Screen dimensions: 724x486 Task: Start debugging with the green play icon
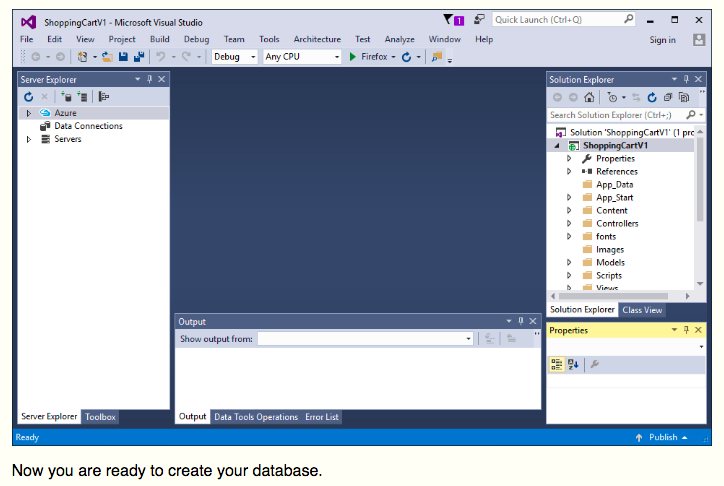[353, 57]
